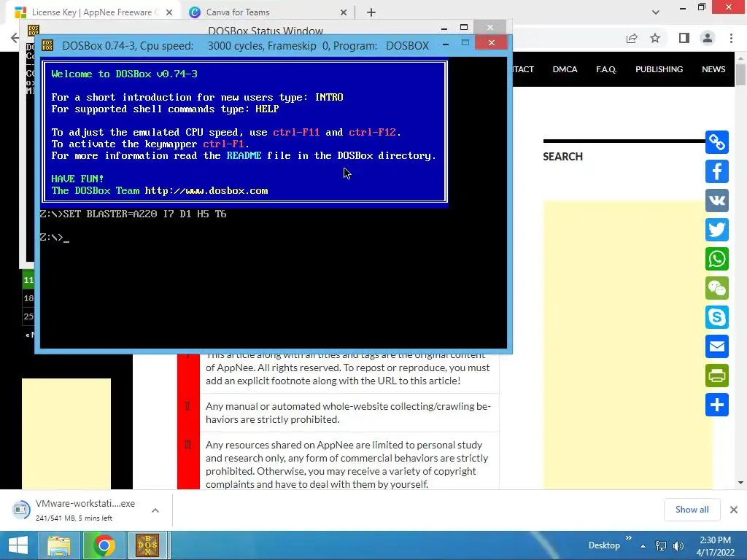Image resolution: width=747 pixels, height=560 pixels.
Task: Close the Canva for Teams tab
Action: click(x=344, y=12)
